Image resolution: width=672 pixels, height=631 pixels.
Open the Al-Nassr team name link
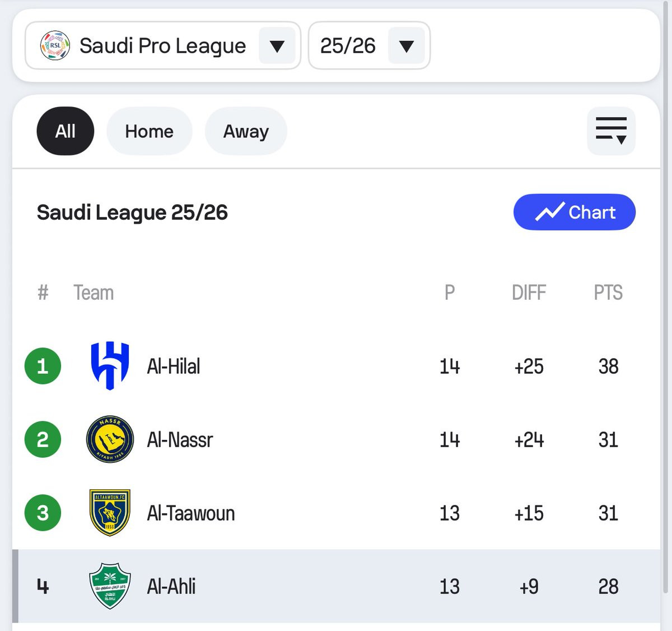pyautogui.click(x=180, y=440)
